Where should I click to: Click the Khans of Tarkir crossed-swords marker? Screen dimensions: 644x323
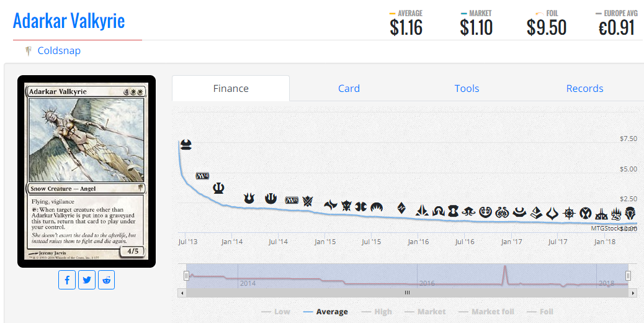tap(308, 201)
